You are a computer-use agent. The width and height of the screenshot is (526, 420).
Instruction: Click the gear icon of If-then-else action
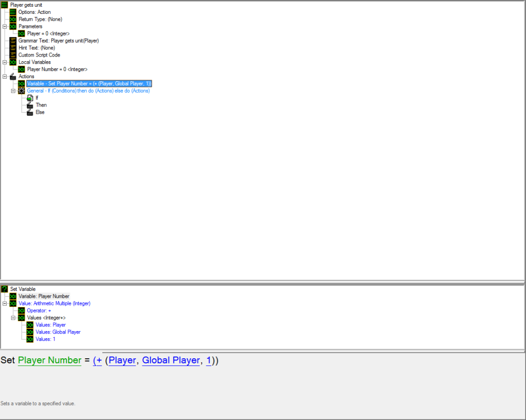click(22, 91)
